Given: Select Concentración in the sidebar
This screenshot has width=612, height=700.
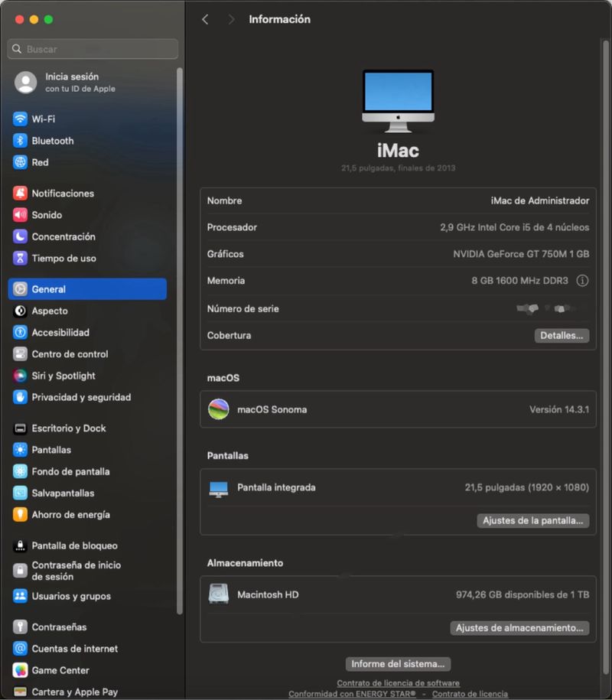Looking at the screenshot, I should tap(87, 236).
